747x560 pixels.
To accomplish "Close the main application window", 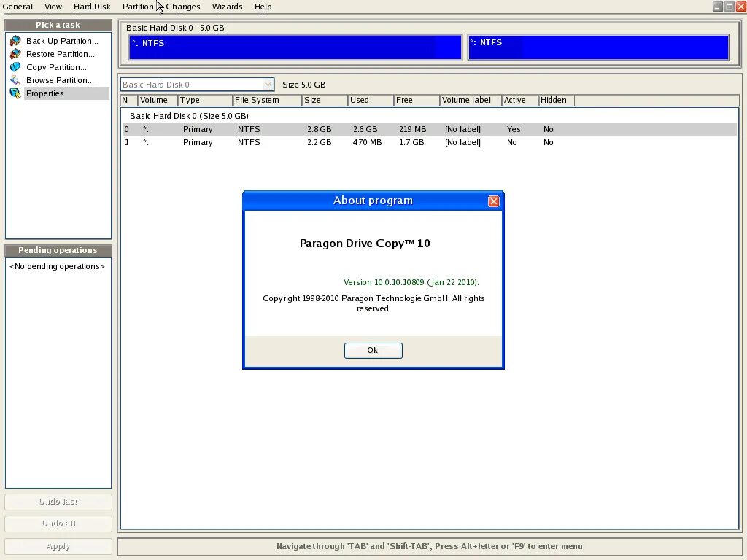I will 741,7.
